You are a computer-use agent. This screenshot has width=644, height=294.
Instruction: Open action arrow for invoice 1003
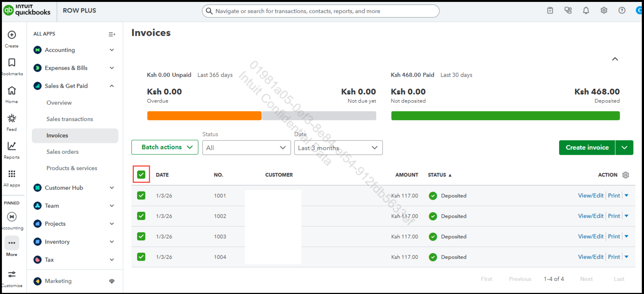[x=626, y=236]
